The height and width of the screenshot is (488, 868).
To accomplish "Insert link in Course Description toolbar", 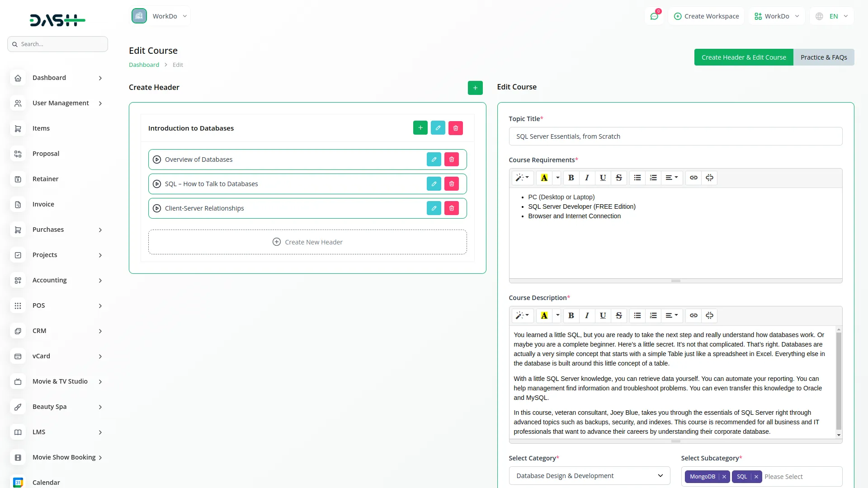I will pos(693,315).
